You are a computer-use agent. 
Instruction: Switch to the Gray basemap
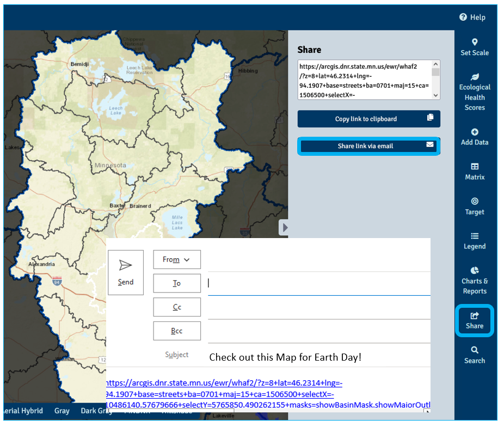pos(62,411)
